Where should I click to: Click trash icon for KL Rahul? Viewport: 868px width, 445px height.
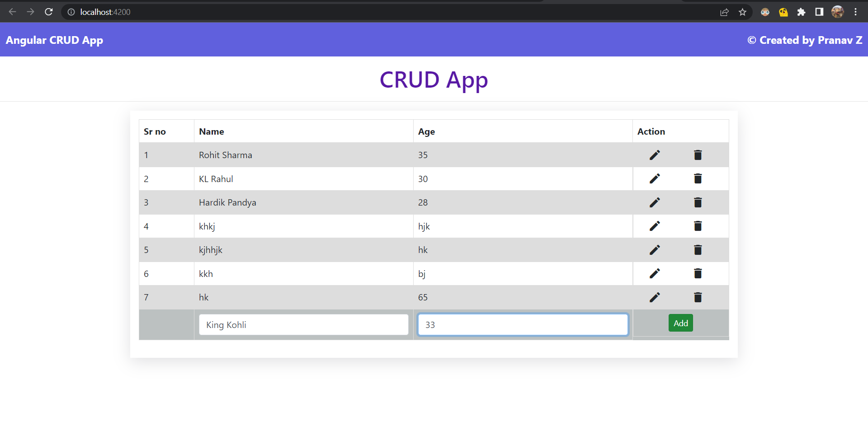tap(698, 178)
